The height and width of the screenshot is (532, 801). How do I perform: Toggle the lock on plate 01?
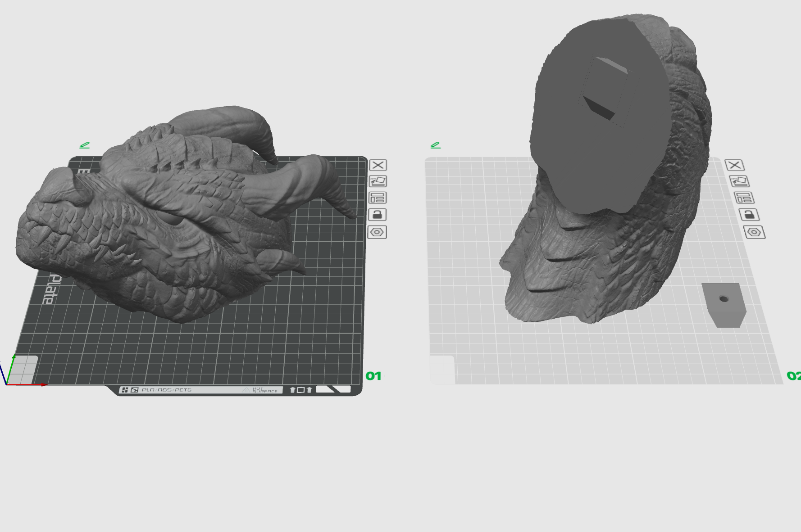378,215
